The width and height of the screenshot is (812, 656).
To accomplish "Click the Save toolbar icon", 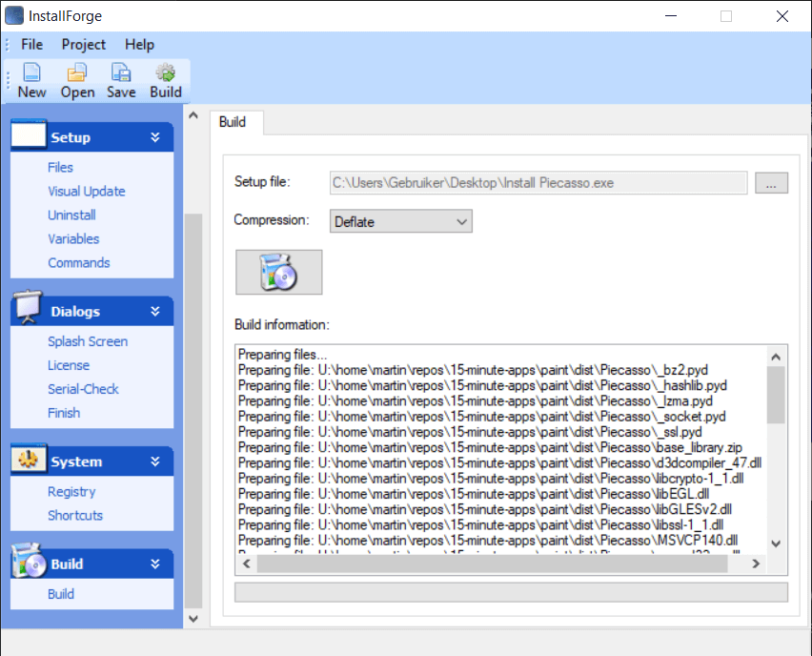I will [x=121, y=72].
